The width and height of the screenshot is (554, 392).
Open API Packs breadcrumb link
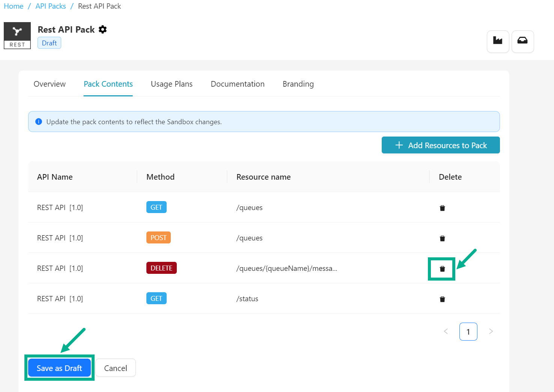(x=51, y=6)
